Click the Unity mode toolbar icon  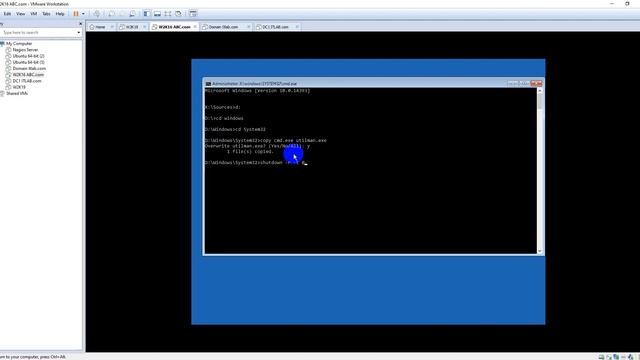178,13
